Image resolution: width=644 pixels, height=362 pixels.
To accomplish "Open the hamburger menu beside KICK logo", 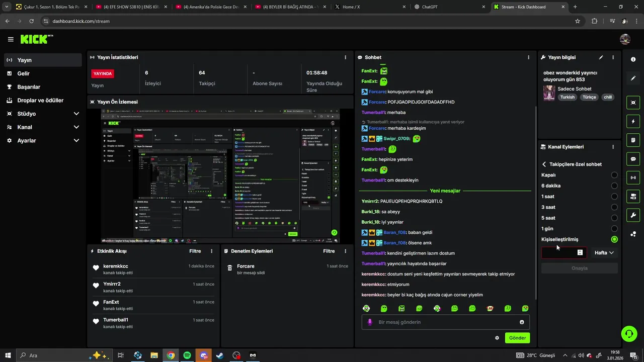I will 11,39.
